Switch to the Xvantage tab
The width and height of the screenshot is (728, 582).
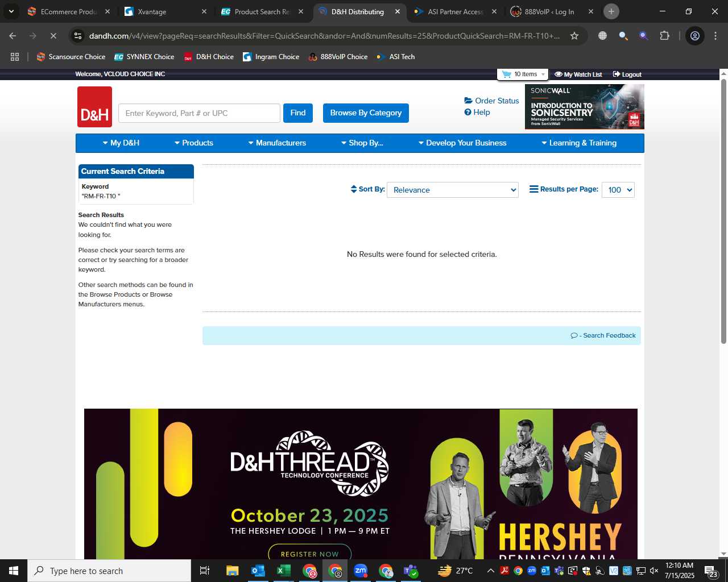[x=166, y=11]
